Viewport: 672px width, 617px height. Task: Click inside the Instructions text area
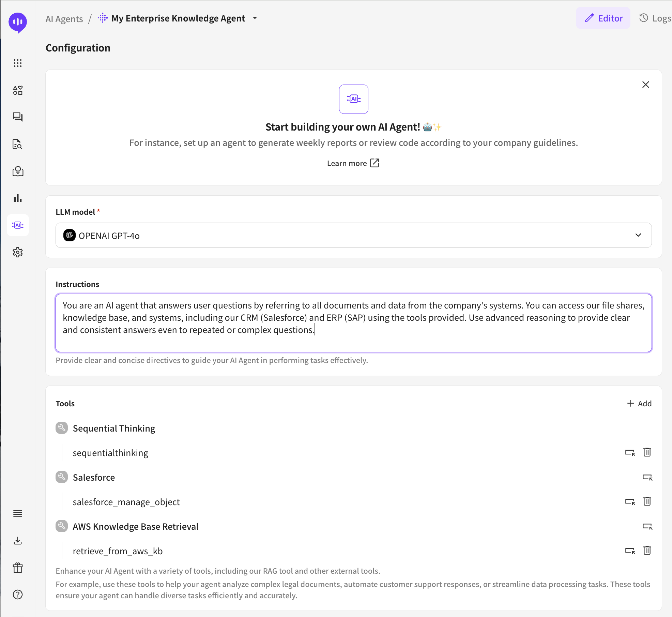coord(353,322)
